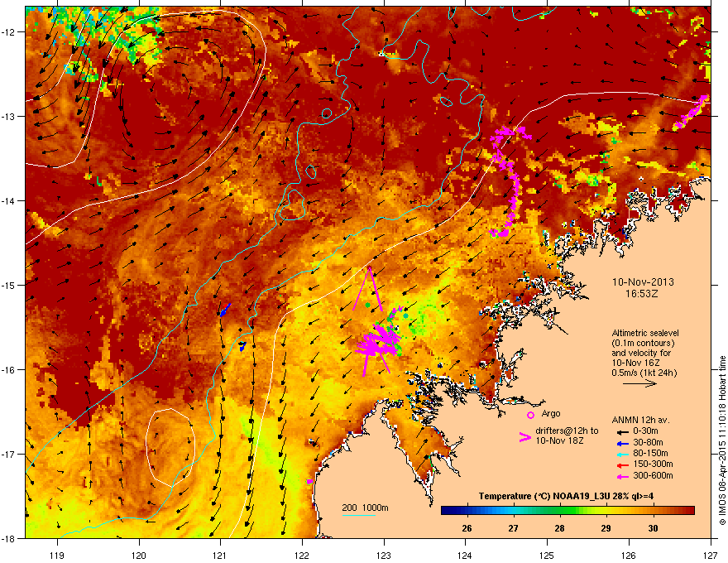Click the 'ANMN 12h av.' legend heading
The height and width of the screenshot is (563, 728).
(x=640, y=420)
